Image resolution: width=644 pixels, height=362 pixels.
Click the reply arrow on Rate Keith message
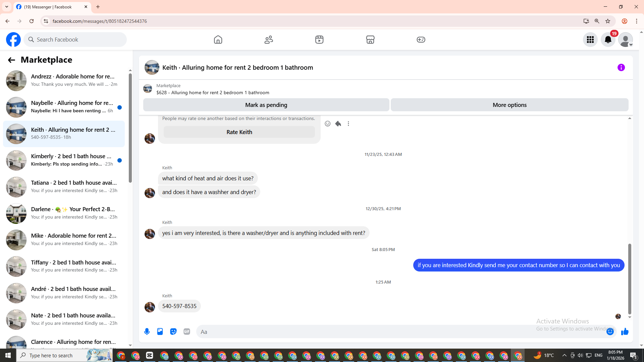click(x=338, y=124)
